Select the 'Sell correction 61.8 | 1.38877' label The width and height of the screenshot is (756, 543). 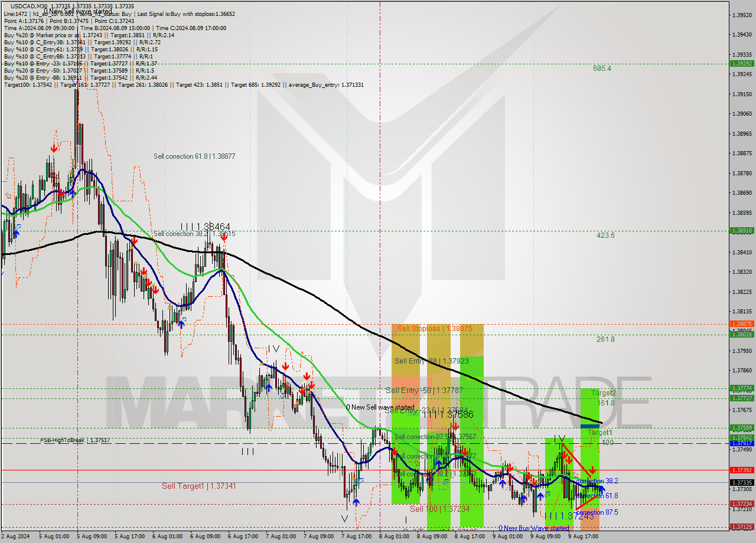coord(194,156)
